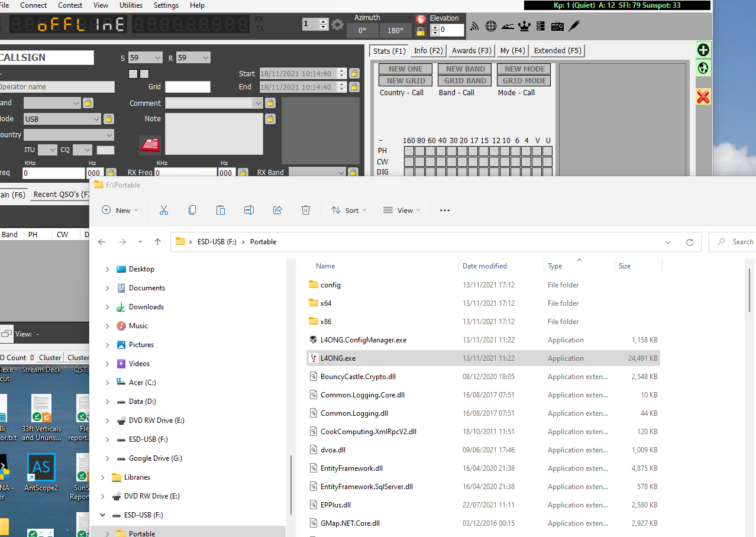Toggle the lock next to End time

click(x=354, y=87)
